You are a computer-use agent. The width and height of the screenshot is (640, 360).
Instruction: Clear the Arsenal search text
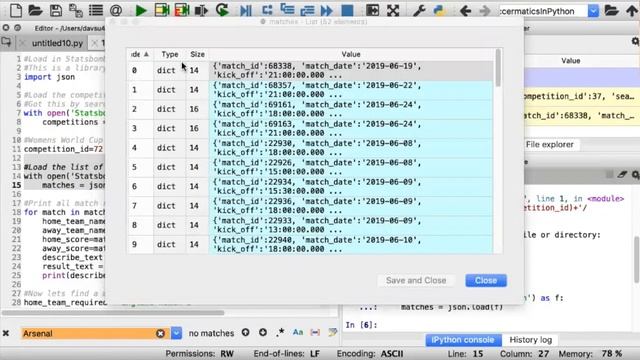[160, 333]
